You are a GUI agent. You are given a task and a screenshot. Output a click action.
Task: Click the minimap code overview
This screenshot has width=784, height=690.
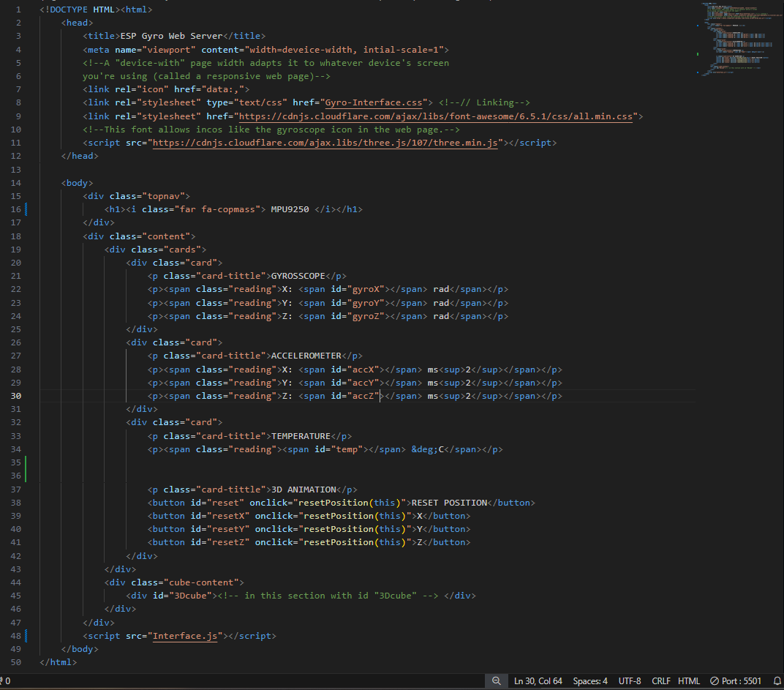739,39
